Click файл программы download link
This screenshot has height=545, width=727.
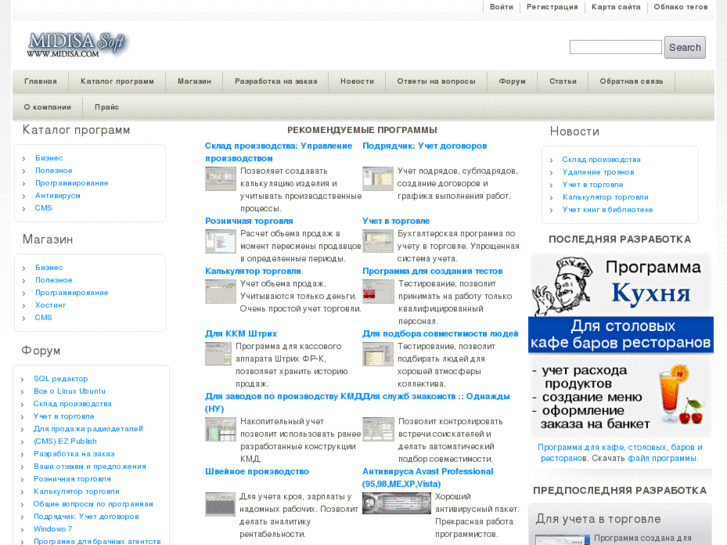[x=662, y=458]
